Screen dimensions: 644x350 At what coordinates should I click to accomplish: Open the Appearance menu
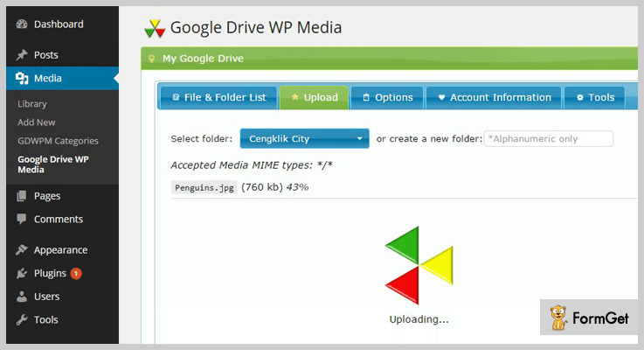[62, 249]
